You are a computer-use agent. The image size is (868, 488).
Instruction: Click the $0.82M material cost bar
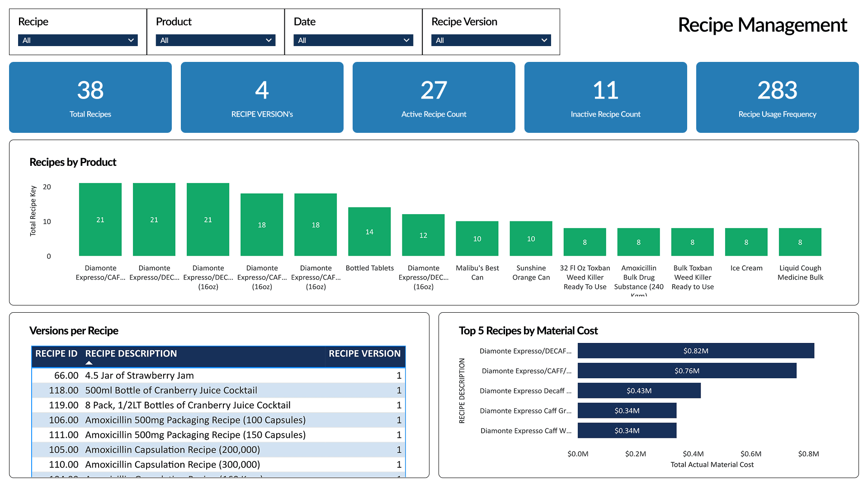click(x=695, y=351)
